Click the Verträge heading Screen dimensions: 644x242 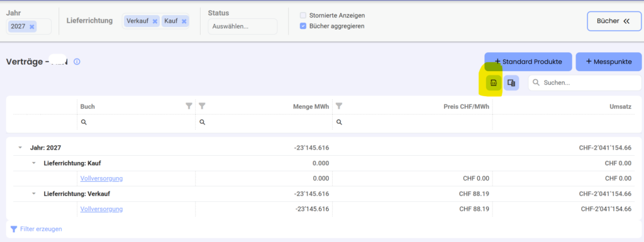[36, 62]
